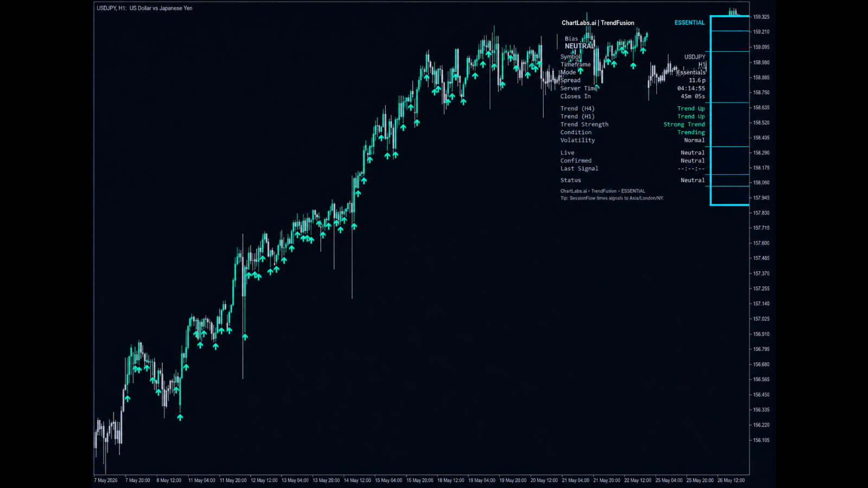868x488 pixels.
Task: Click Neutral in the Status row
Action: click(x=693, y=181)
